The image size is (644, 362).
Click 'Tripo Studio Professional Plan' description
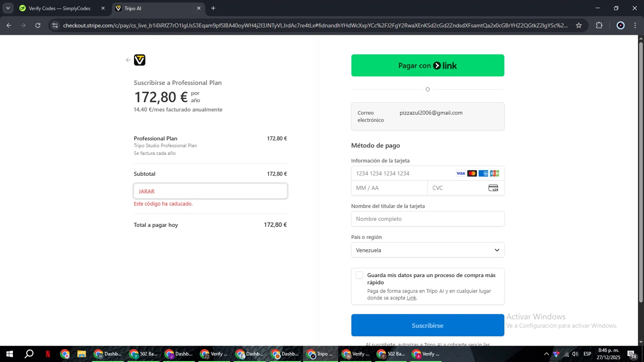[x=165, y=145]
